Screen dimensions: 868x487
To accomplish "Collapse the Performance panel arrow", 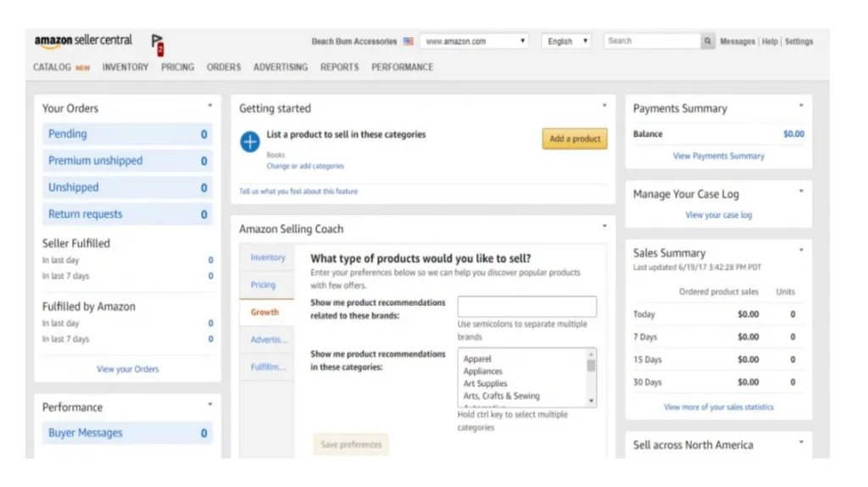I will (210, 404).
